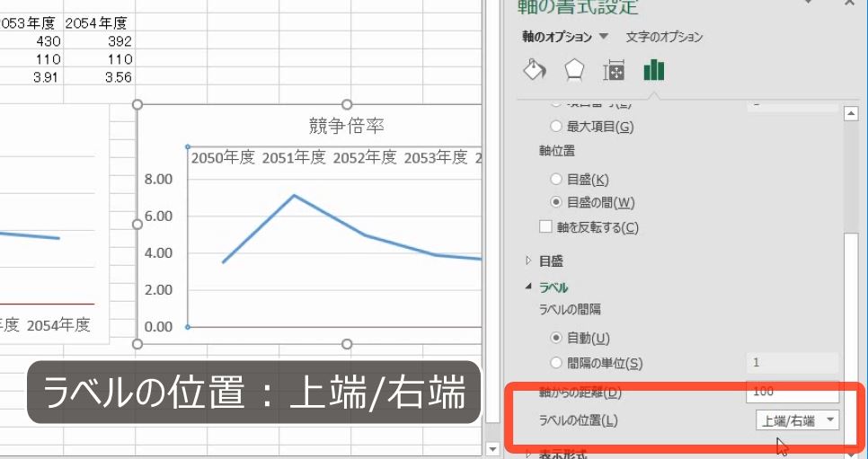Screen dimensions: 868x459
Task: Select the 最大項目(G) radio button
Action: tap(556, 127)
